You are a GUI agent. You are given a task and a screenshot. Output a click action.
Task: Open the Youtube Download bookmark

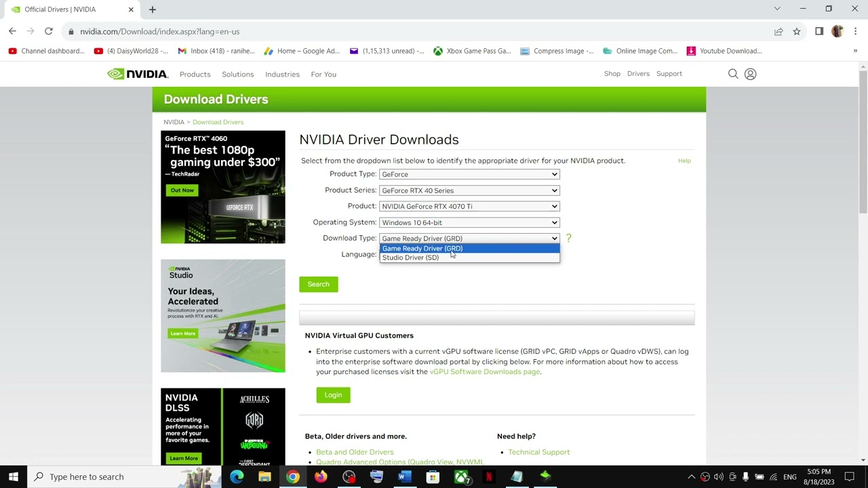724,51
